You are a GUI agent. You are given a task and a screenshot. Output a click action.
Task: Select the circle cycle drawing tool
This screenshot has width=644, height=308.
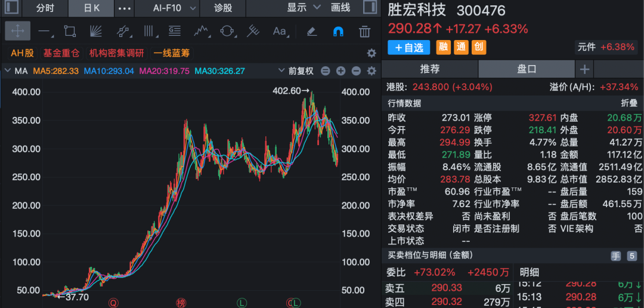click(x=227, y=31)
